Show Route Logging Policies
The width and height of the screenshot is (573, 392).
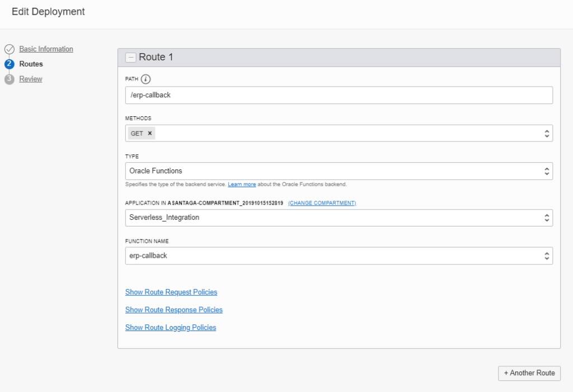tap(171, 327)
